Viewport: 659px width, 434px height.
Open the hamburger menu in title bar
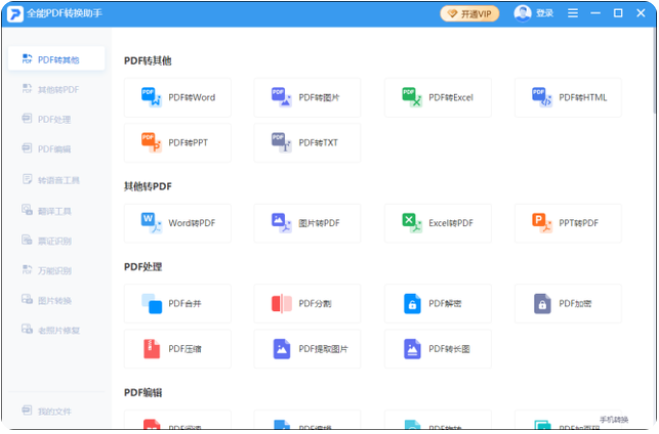click(x=572, y=13)
